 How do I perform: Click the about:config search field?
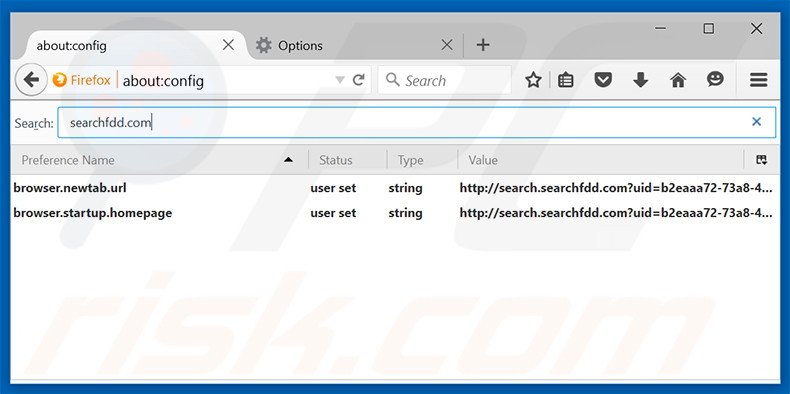point(416,122)
